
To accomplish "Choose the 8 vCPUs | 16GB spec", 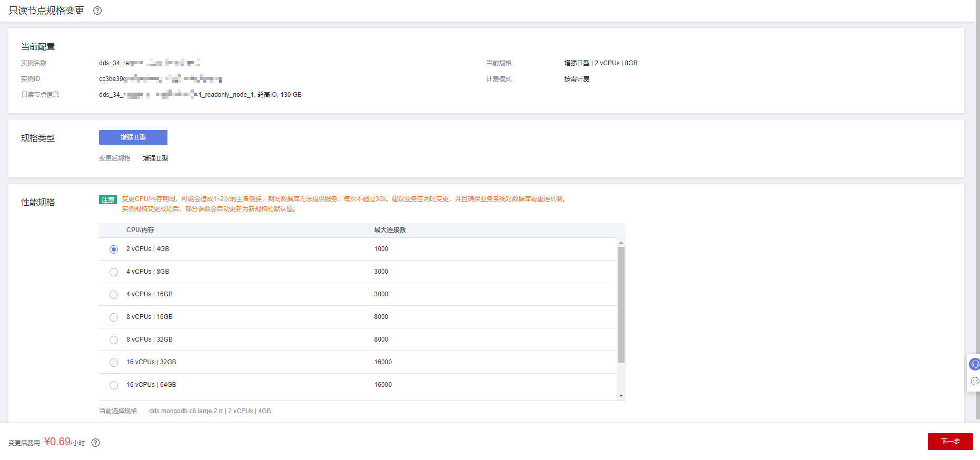I will point(114,317).
